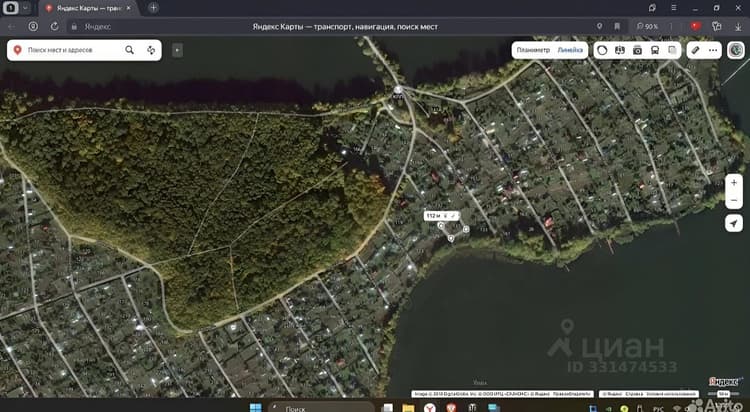Viewport: 750px width, 412px height.
Task: Open a new browser tab
Action: click(153, 8)
